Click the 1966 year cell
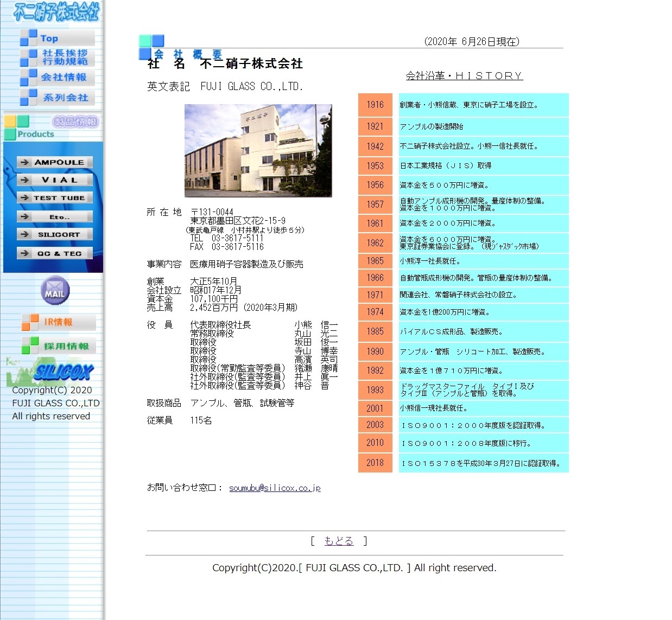Image resolution: width=672 pixels, height=620 pixels. pos(375,278)
